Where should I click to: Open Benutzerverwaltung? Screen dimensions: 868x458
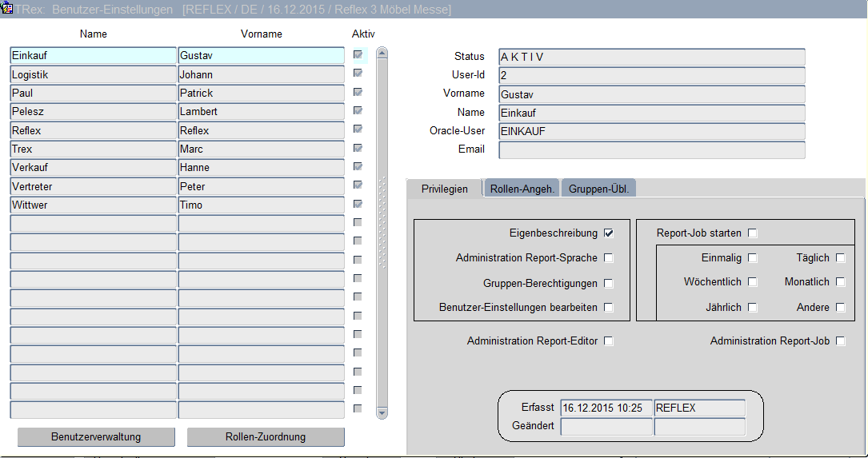[96, 437]
